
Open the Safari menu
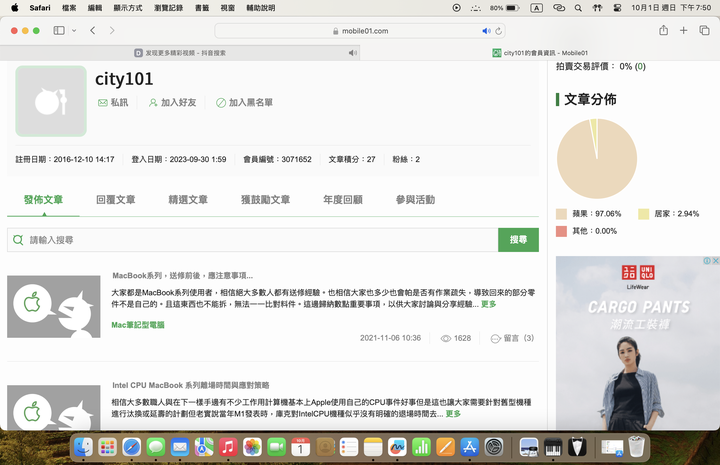(40, 8)
